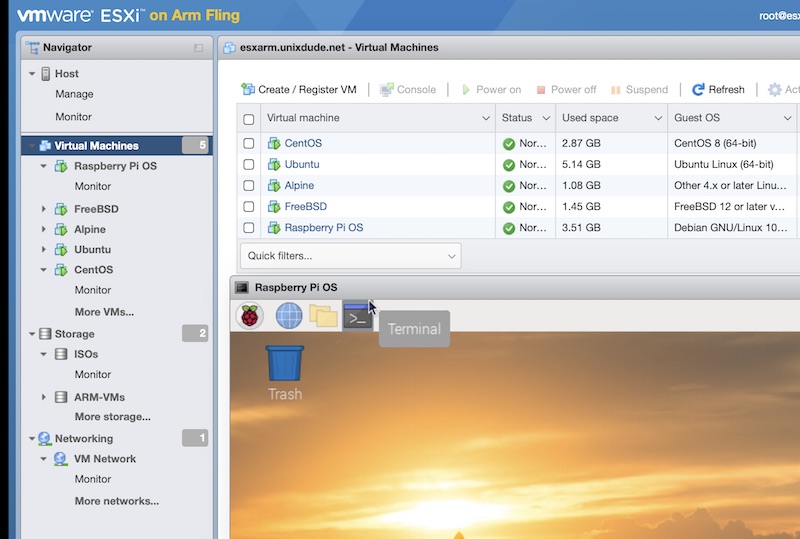The image size is (800, 539).
Task: Select Monitor under Host
Action: tap(73, 117)
